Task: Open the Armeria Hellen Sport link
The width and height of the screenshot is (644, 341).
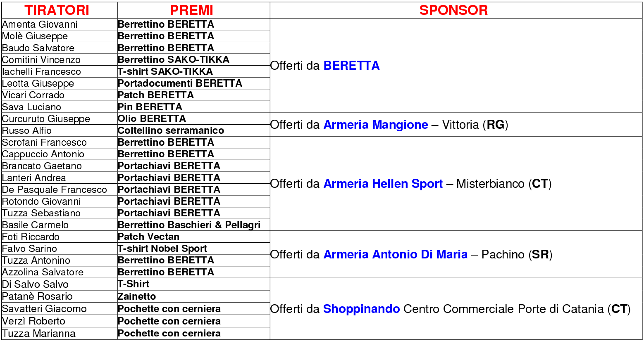Action: 383,184
